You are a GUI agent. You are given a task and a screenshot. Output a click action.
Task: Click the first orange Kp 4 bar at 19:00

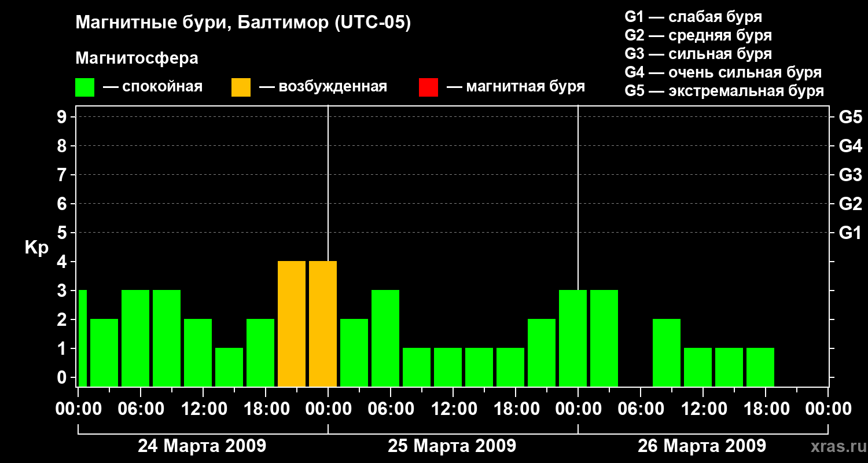tap(292, 324)
